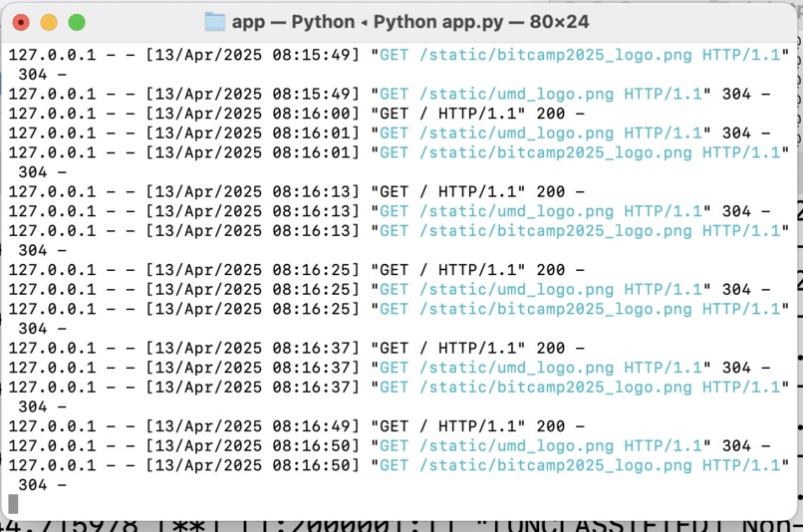Viewport: 803px width, 532px height.
Task: Click the 08:16:37 "GET / HTTP/1.1" 200 line
Action: pos(297,348)
